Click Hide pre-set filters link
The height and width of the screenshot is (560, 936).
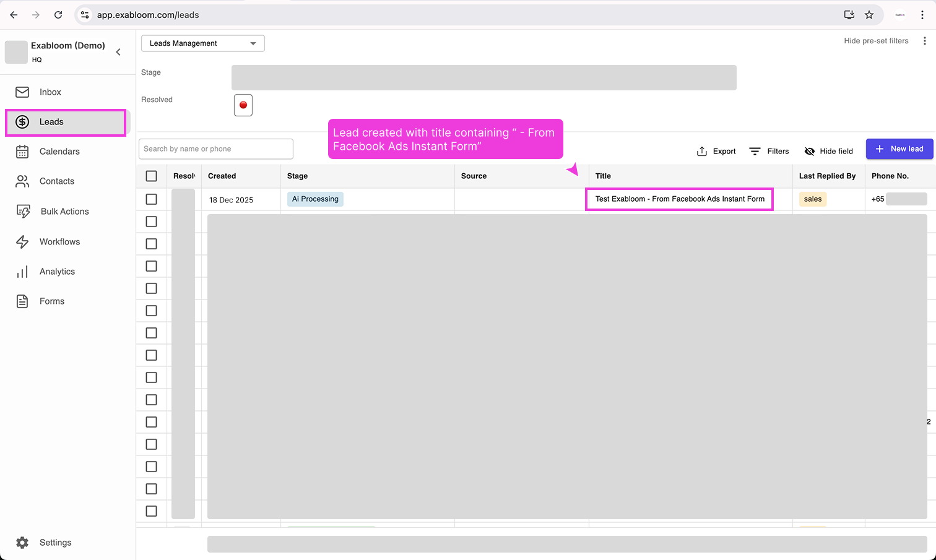876,41
